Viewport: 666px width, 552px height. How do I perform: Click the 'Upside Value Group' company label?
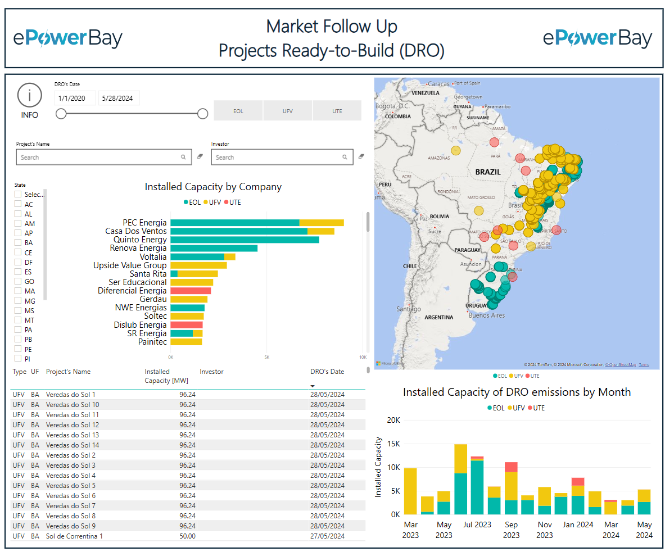coord(130,265)
